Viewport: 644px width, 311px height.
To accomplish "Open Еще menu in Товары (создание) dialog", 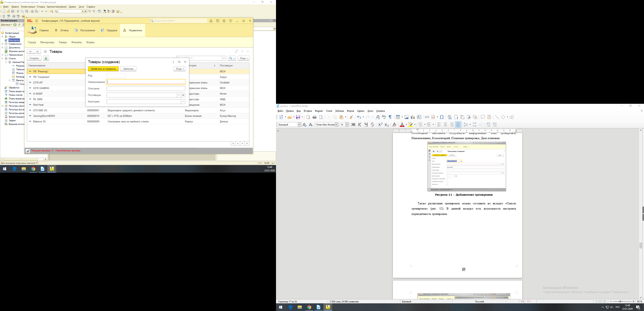I will tap(180, 69).
